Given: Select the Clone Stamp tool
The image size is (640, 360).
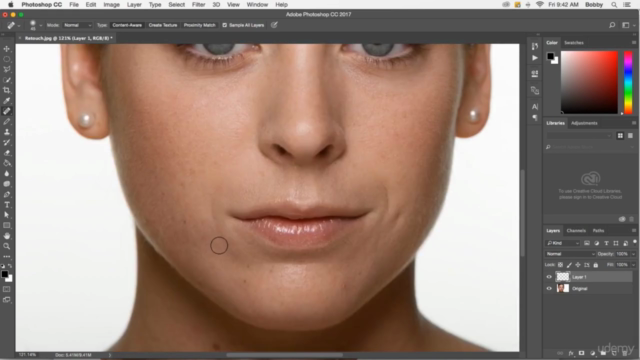Looking at the screenshot, I should (x=7, y=132).
